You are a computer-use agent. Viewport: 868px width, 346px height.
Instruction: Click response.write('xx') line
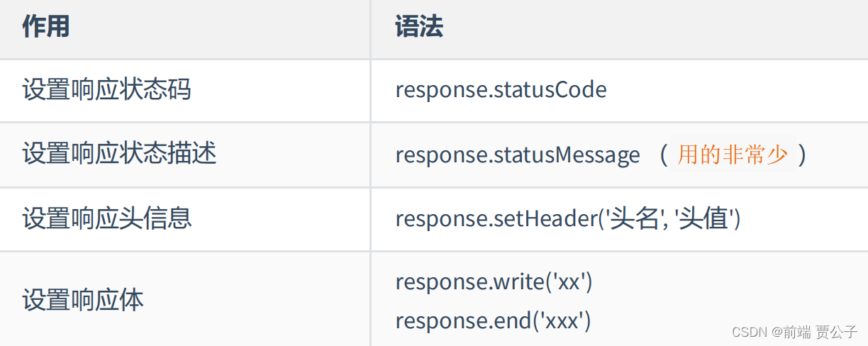pyautogui.click(x=494, y=282)
